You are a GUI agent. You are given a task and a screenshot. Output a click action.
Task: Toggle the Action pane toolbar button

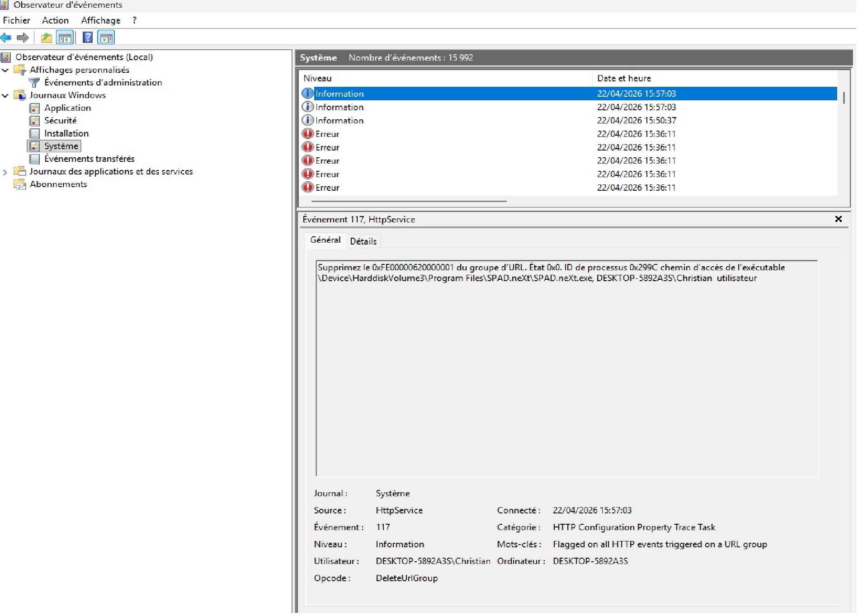point(106,38)
